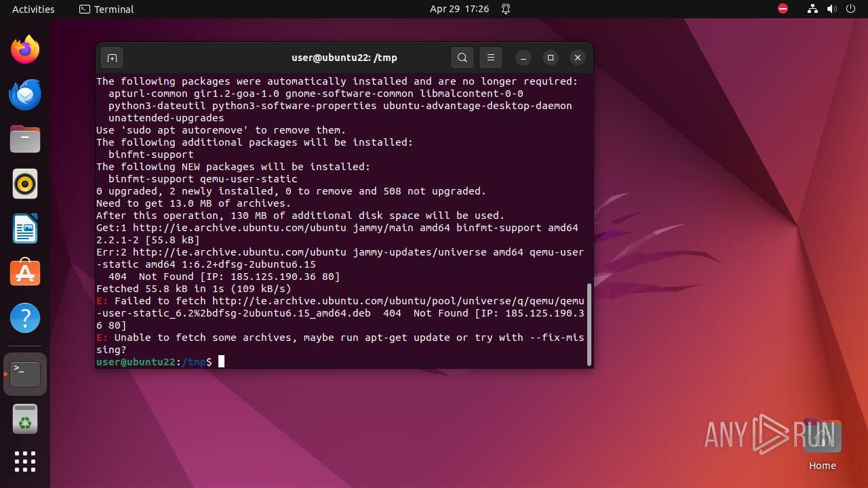Image resolution: width=868 pixels, height=488 pixels.
Task: Click the 'binfmt-support qemu-user-static' package line
Action: (x=203, y=179)
